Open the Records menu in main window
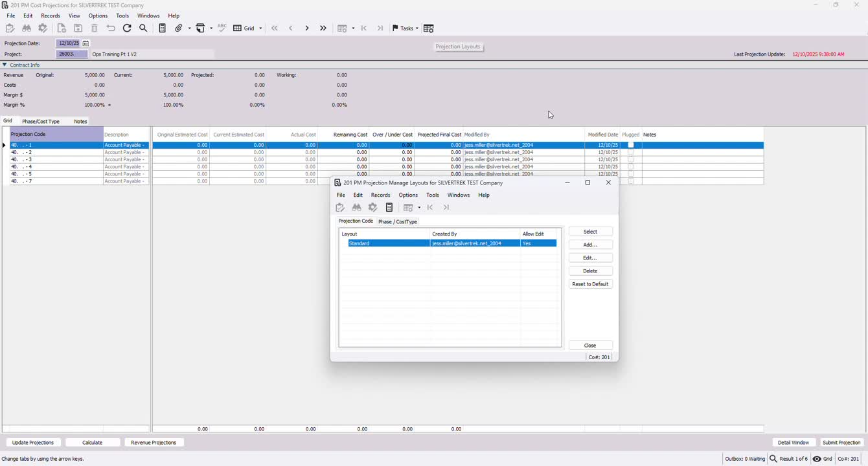This screenshot has height=466, width=868. tap(51, 16)
